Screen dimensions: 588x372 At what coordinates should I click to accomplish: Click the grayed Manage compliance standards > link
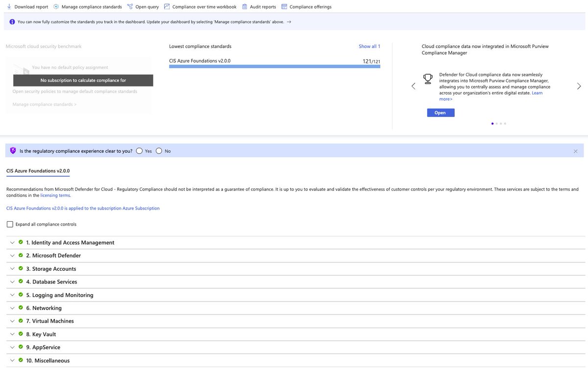pos(45,104)
